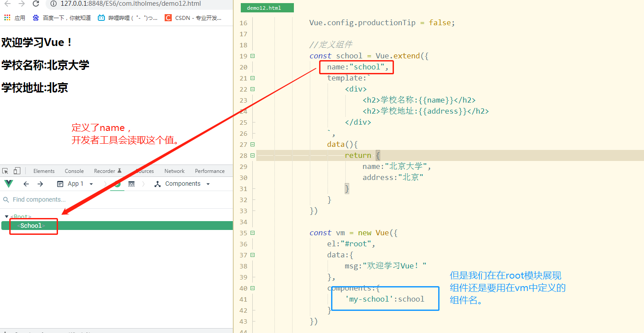Click the browser address bar URL
644x333 pixels.
pyautogui.click(x=131, y=4)
